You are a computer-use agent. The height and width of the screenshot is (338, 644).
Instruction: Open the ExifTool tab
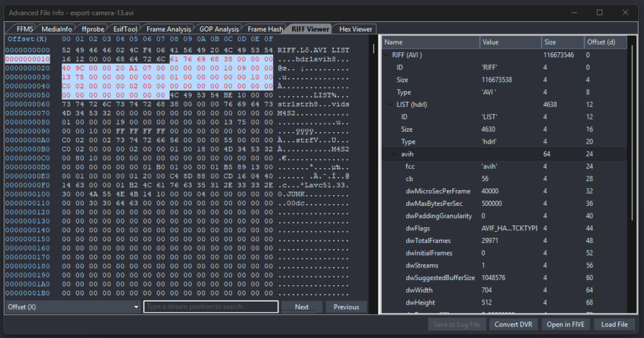point(125,29)
